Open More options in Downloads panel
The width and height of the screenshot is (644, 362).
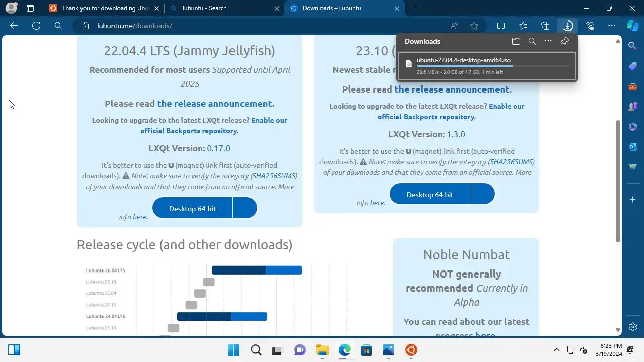coord(548,42)
